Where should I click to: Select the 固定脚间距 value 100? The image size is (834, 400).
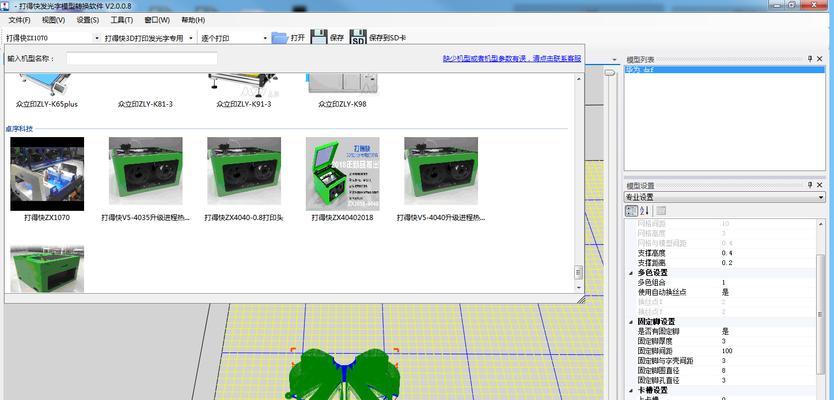[727, 351]
